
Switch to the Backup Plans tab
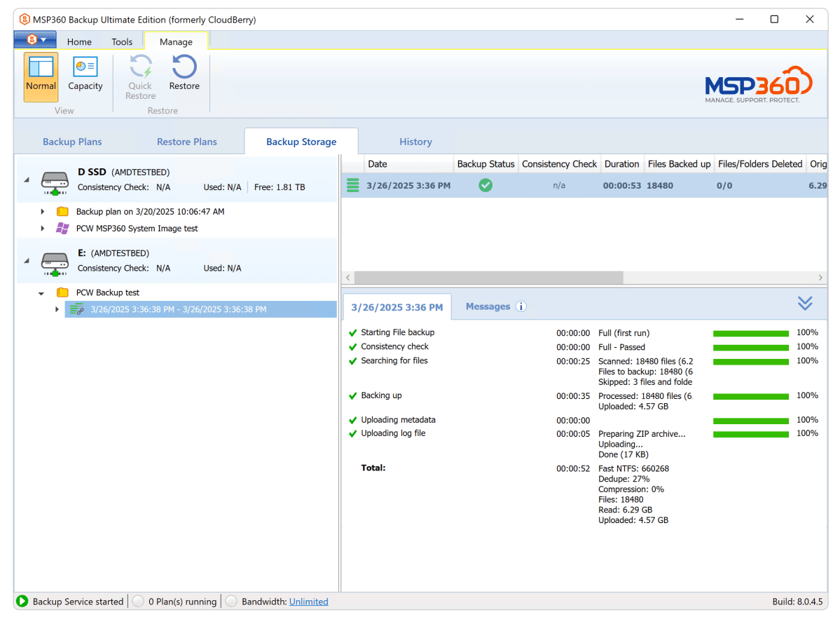click(72, 142)
